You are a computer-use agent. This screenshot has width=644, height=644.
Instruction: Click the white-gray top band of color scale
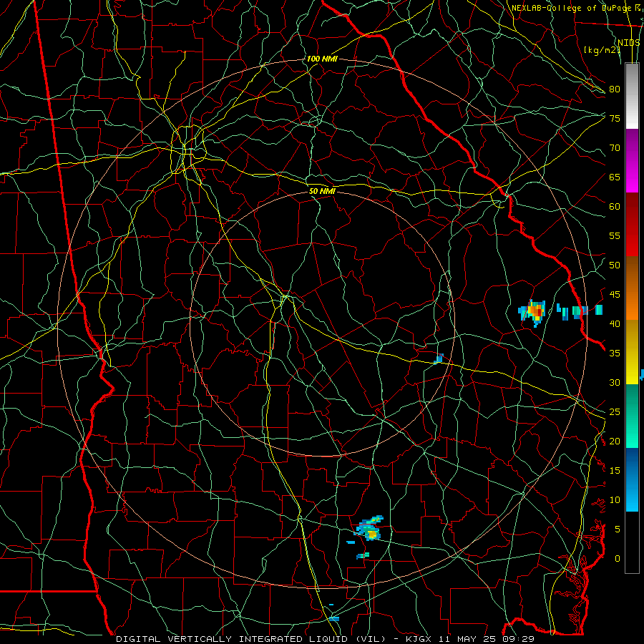pyautogui.click(x=632, y=97)
